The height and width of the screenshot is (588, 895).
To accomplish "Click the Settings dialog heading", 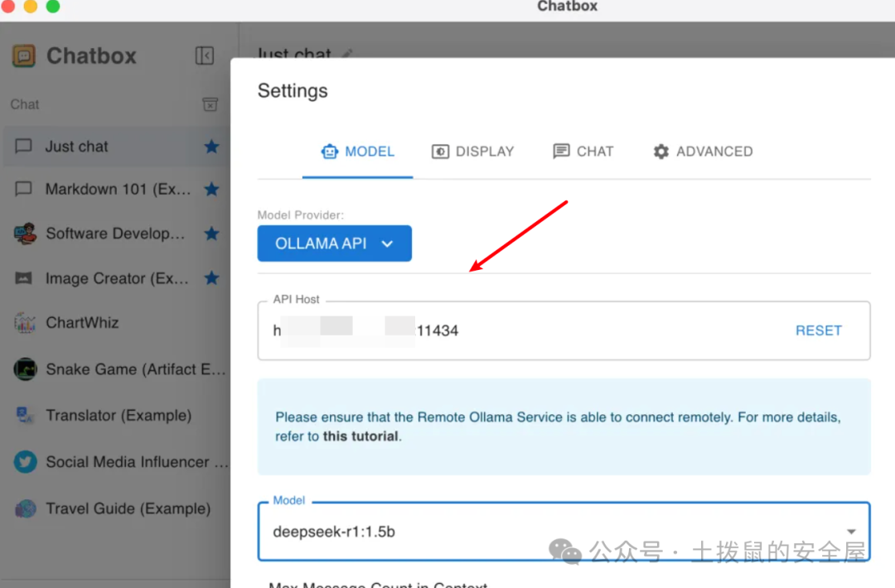I will pos(293,90).
